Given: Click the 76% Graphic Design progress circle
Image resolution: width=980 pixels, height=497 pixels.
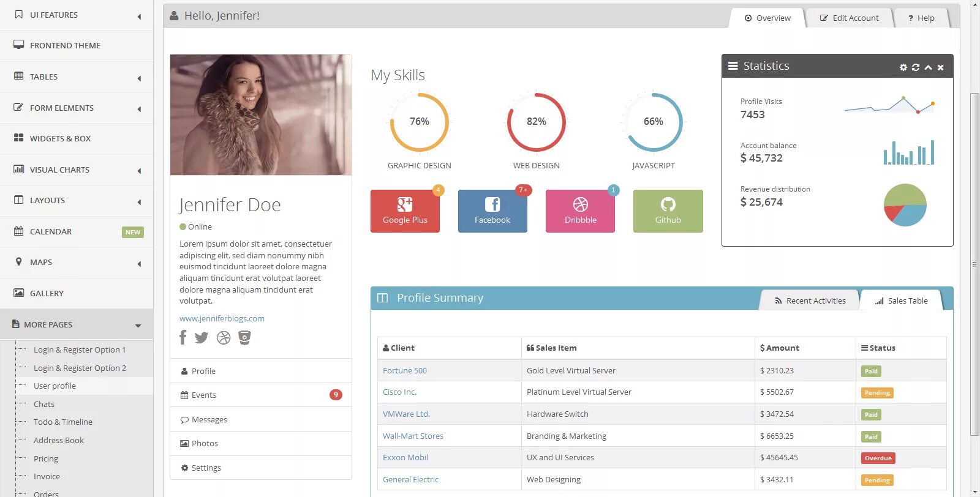Looking at the screenshot, I should (420, 122).
